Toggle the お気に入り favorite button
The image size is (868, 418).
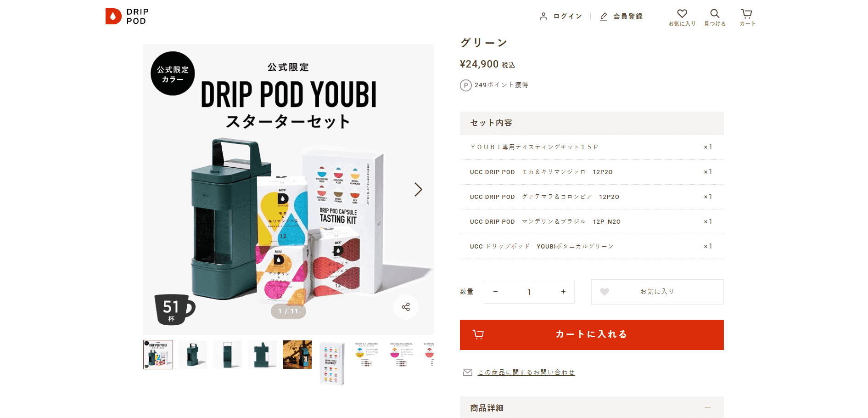click(x=657, y=292)
